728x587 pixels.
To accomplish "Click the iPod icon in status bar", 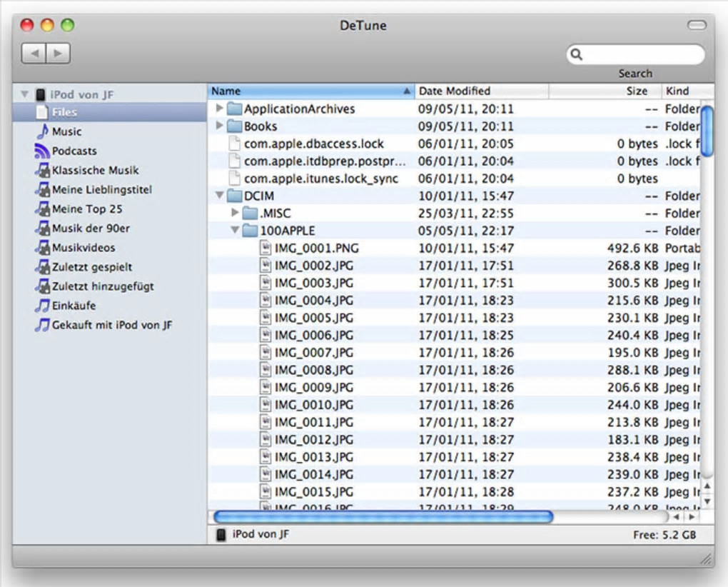I will tap(221, 535).
